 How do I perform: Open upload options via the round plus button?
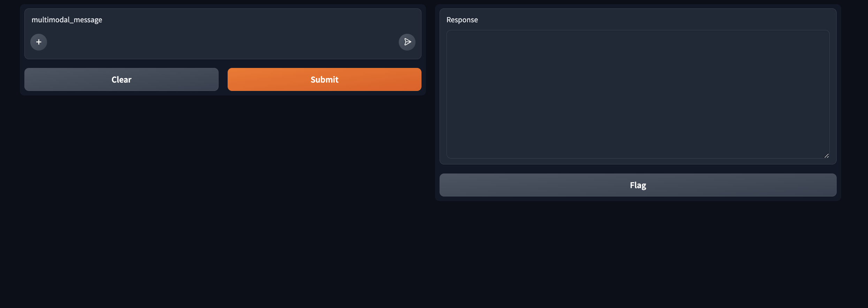click(39, 42)
